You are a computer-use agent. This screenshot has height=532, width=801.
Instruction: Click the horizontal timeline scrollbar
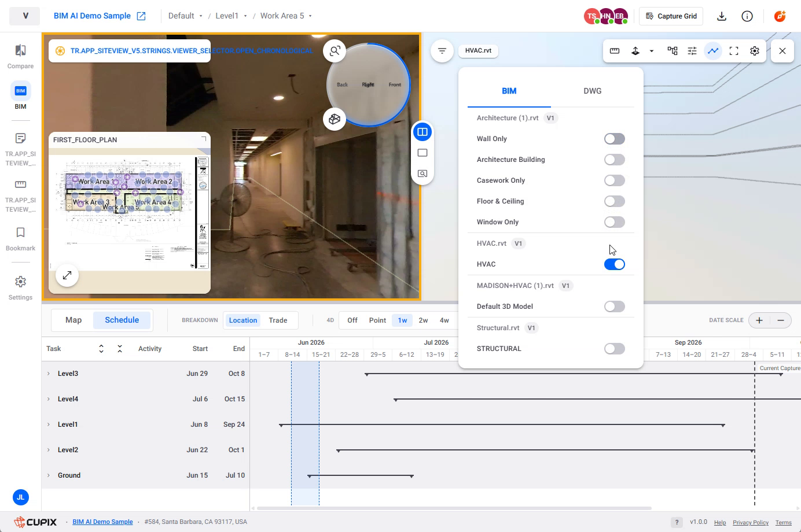[454, 508]
